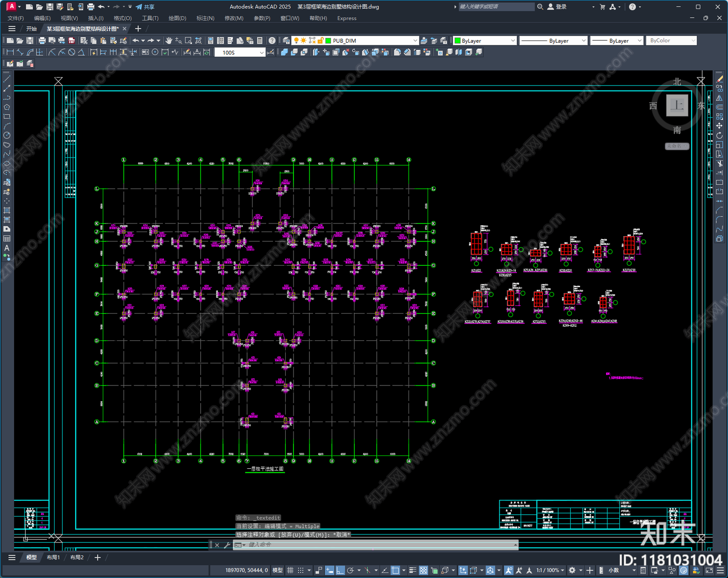
Task: Switch to the 布局1 layout tab
Action: click(53, 558)
